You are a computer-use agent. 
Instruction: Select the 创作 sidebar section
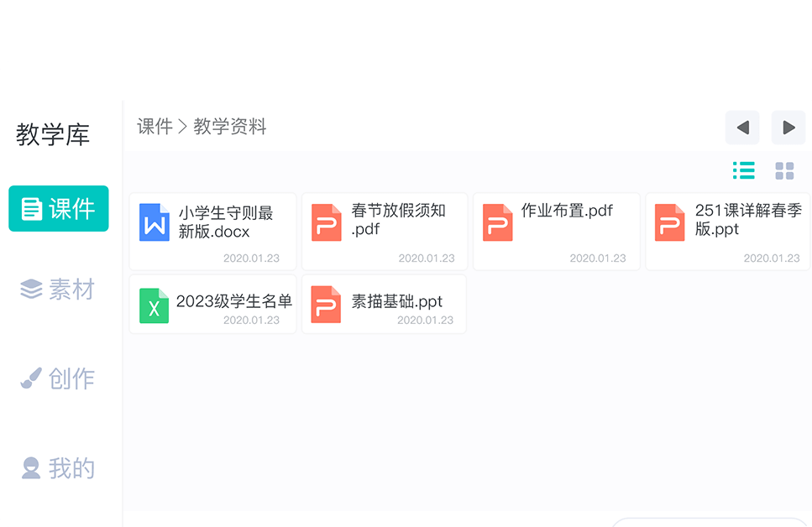click(59, 378)
